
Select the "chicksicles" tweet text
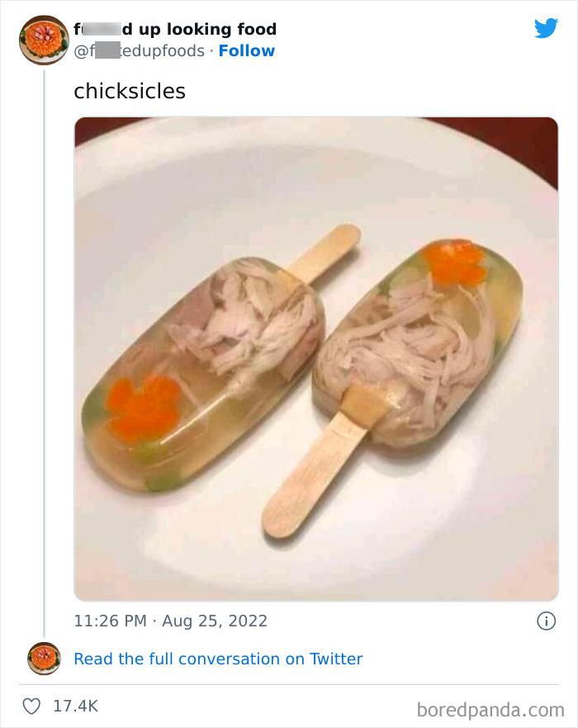pos(130,91)
